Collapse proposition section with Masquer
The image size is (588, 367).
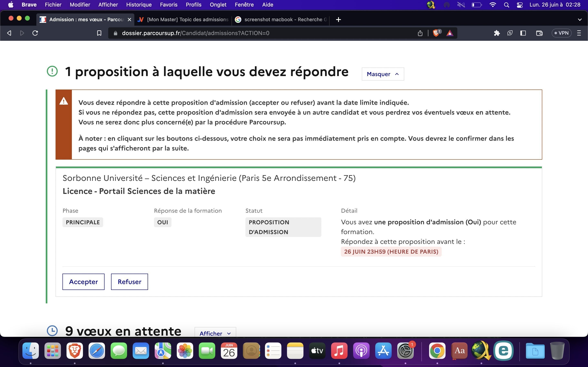click(383, 74)
